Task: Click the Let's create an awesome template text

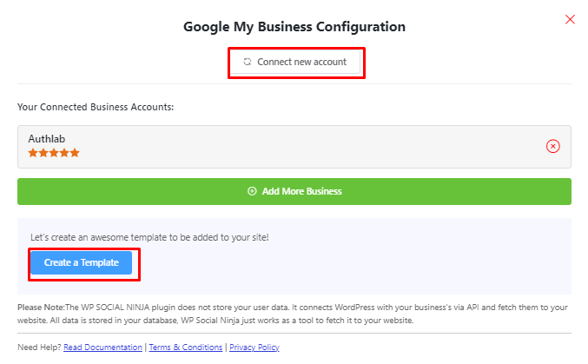Action: (x=151, y=236)
